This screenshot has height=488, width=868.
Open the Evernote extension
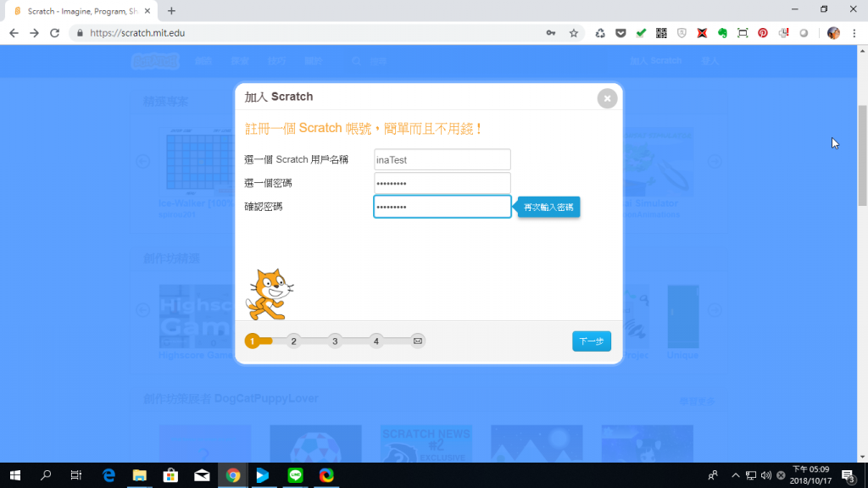tap(722, 33)
